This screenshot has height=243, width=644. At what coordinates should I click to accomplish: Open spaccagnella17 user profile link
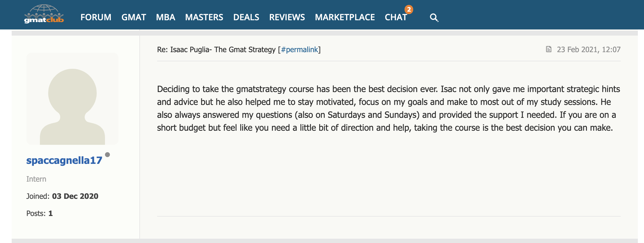(64, 160)
